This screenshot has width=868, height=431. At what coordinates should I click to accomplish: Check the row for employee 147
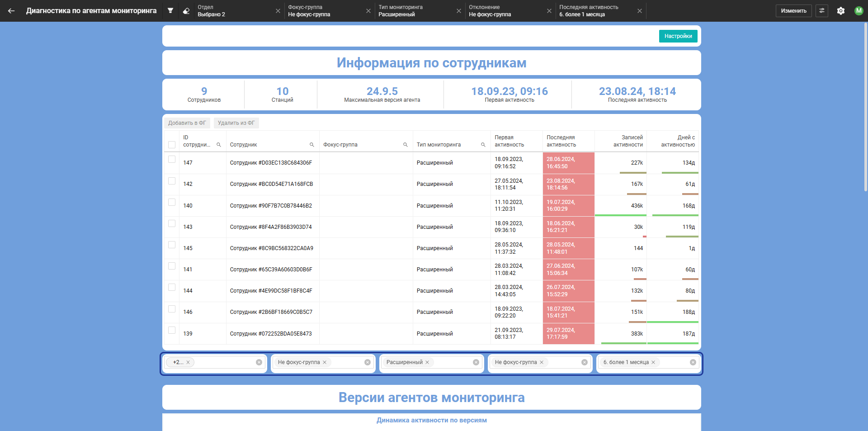coord(172,159)
